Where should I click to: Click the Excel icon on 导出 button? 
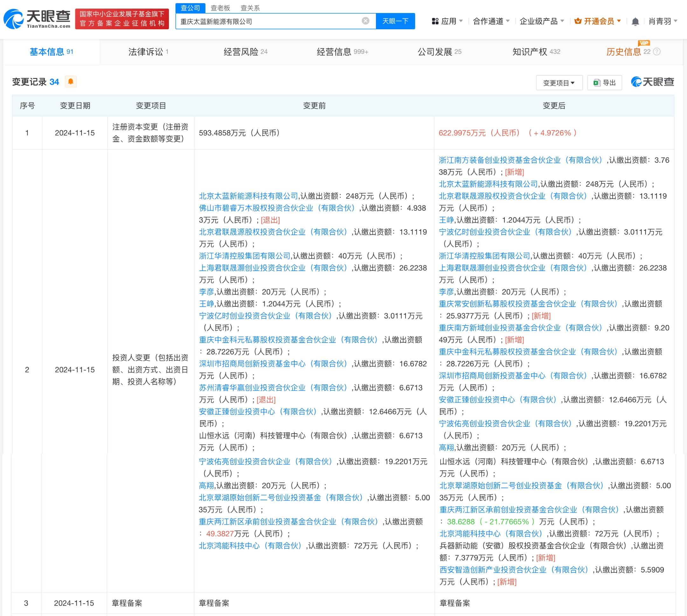tap(597, 83)
